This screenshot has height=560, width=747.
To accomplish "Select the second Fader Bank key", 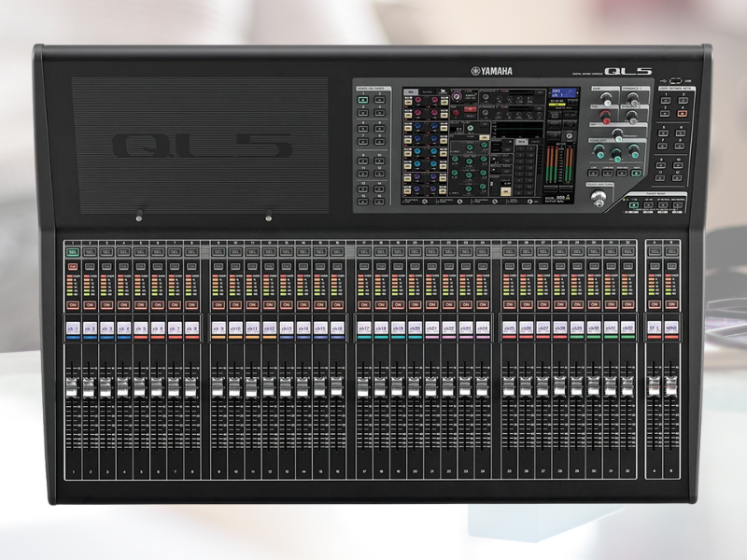I will 648,204.
